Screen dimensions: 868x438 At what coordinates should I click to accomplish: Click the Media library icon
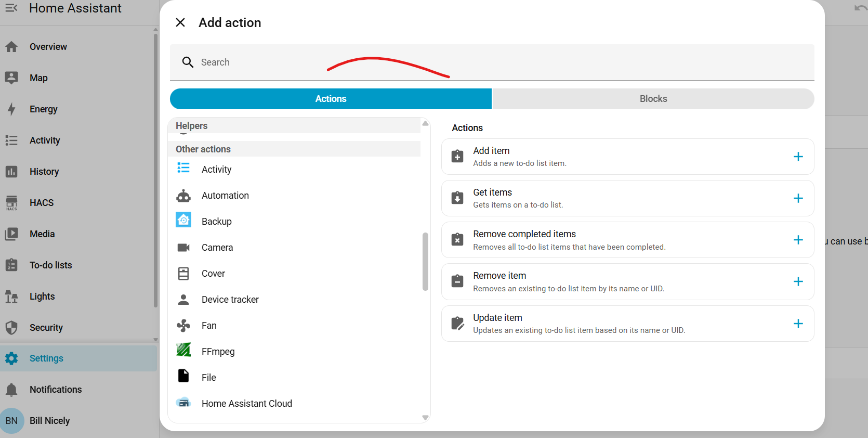pos(11,234)
